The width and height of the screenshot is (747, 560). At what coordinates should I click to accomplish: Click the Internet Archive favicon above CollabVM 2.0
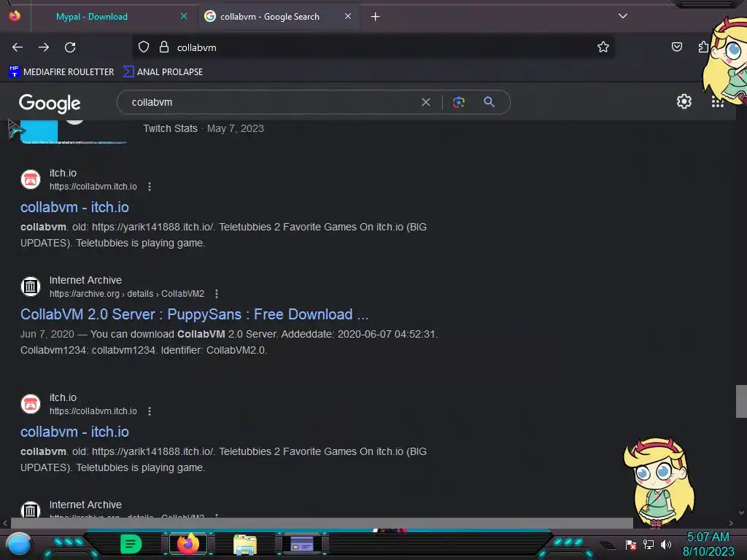click(x=31, y=287)
